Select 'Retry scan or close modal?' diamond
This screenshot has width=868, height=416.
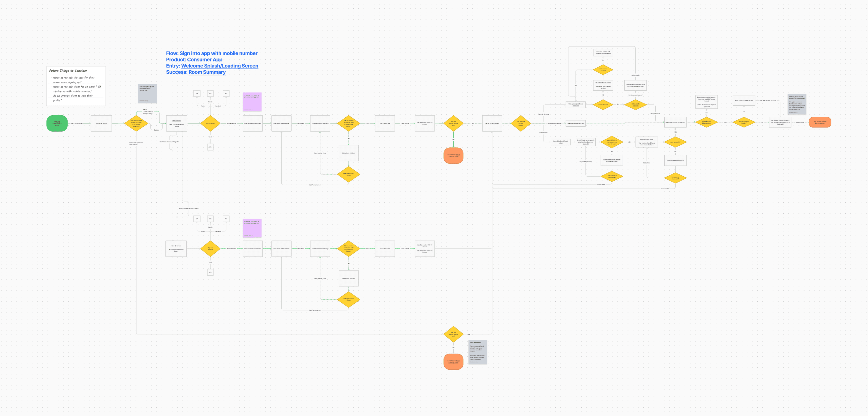(x=675, y=178)
